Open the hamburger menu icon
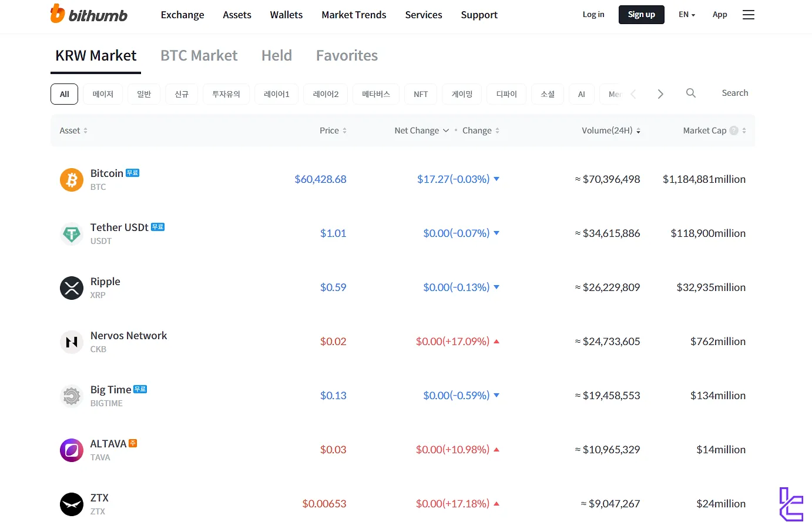This screenshot has height=532, width=812. click(748, 15)
